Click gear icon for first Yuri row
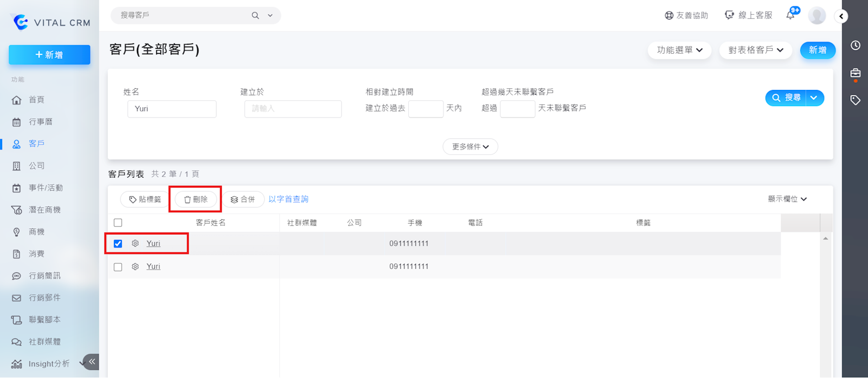868x378 pixels. point(135,244)
